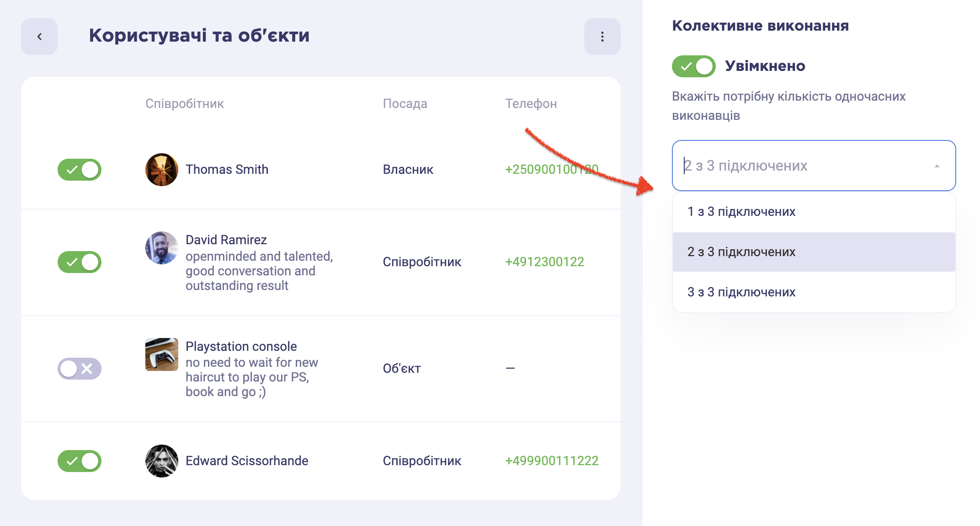
Task: Click David Ramirez's profile photo
Action: click(162, 248)
